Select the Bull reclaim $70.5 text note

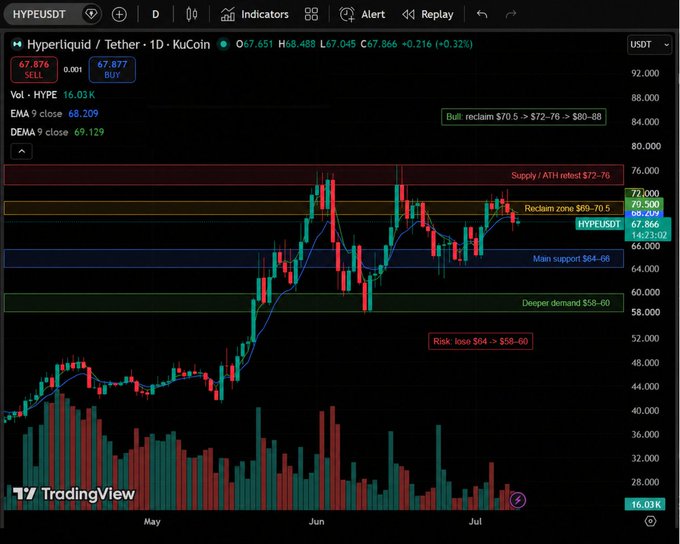pyautogui.click(x=523, y=117)
